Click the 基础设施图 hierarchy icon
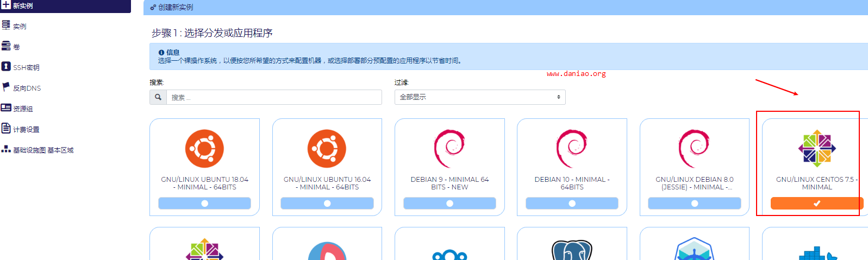Image resolution: width=868 pixels, height=260 pixels. [x=6, y=149]
